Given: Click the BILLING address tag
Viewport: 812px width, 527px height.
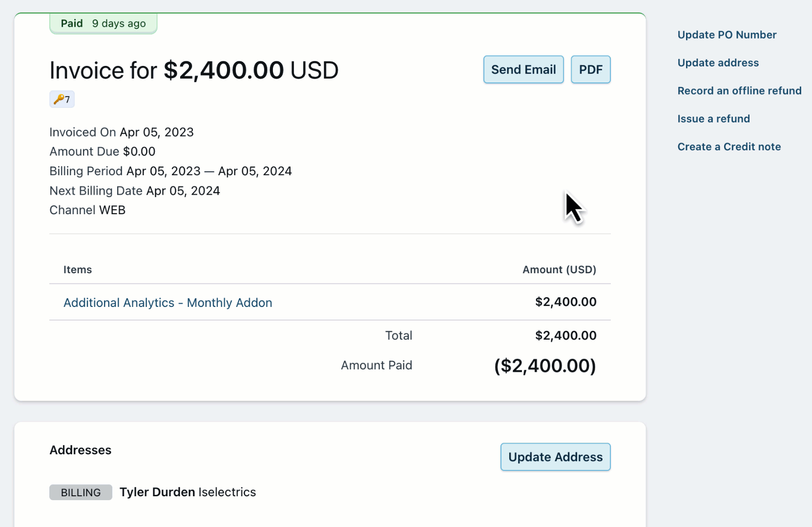Looking at the screenshot, I should coord(81,492).
